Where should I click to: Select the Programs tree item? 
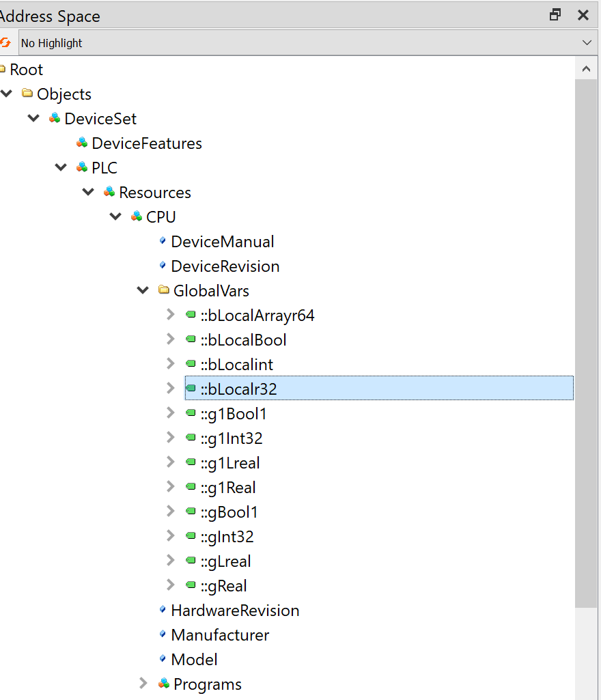pos(208,684)
